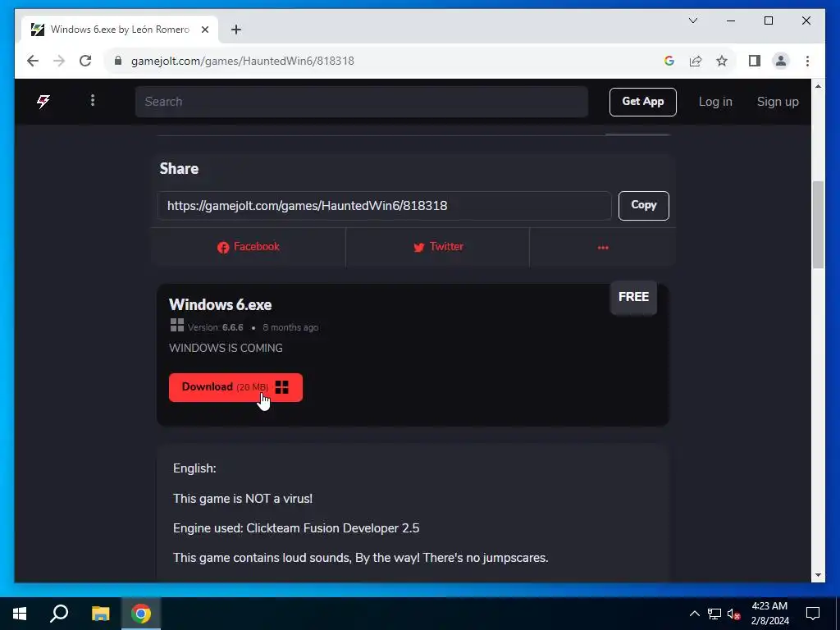Click the Log in link
The width and height of the screenshot is (840, 630).
coord(715,101)
